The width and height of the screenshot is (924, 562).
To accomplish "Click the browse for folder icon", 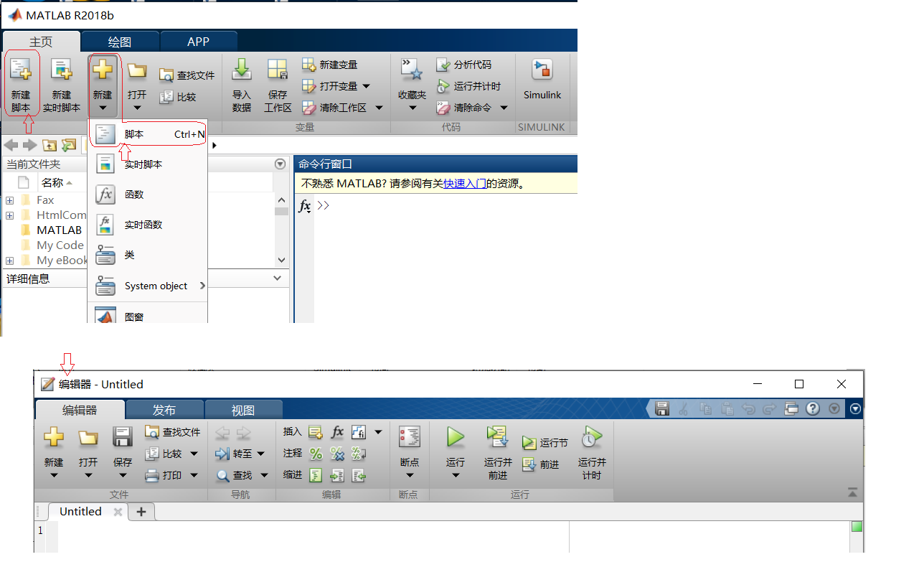I will [69, 145].
